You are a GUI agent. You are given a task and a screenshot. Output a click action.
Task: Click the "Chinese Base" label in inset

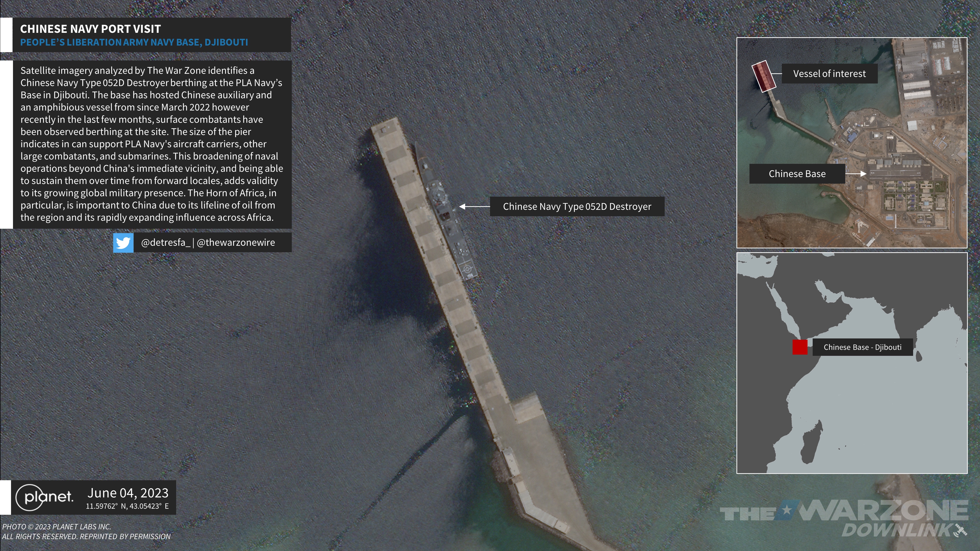pyautogui.click(x=797, y=174)
